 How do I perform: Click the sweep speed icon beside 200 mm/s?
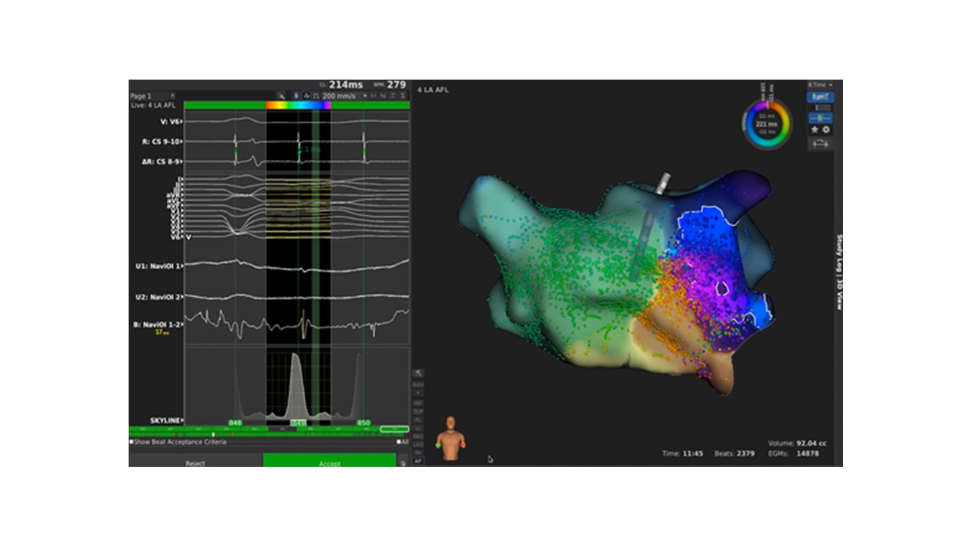click(316, 96)
